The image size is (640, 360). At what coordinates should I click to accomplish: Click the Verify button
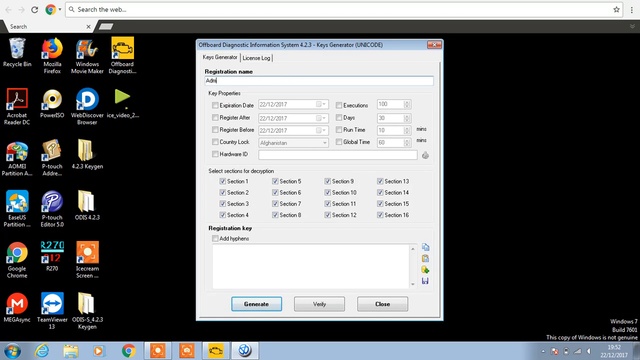(319, 304)
